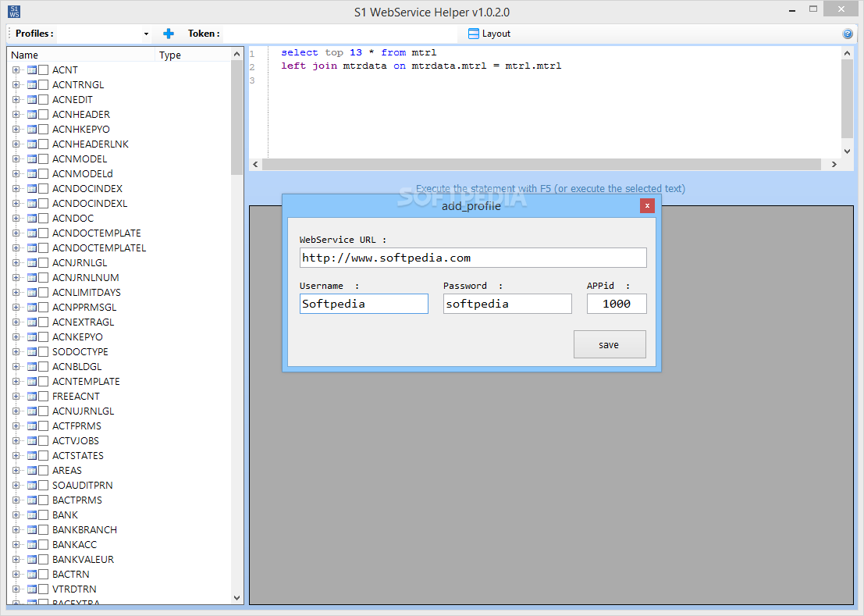This screenshot has width=864, height=616.
Task: Check the ACNHEADERLNK checkbox
Action: (44, 144)
